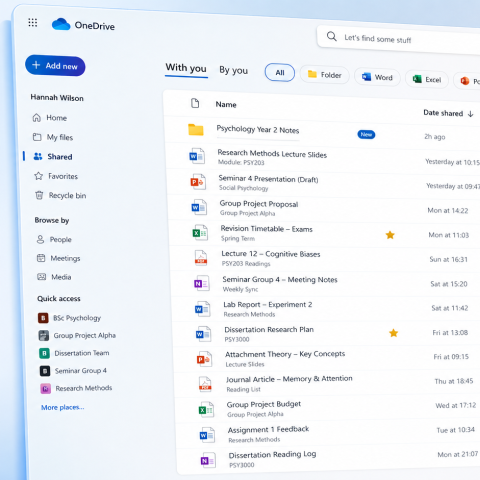Viewport: 480px width, 480px height.
Task: Open the Recycle bin
Action: pyautogui.click(x=61, y=195)
